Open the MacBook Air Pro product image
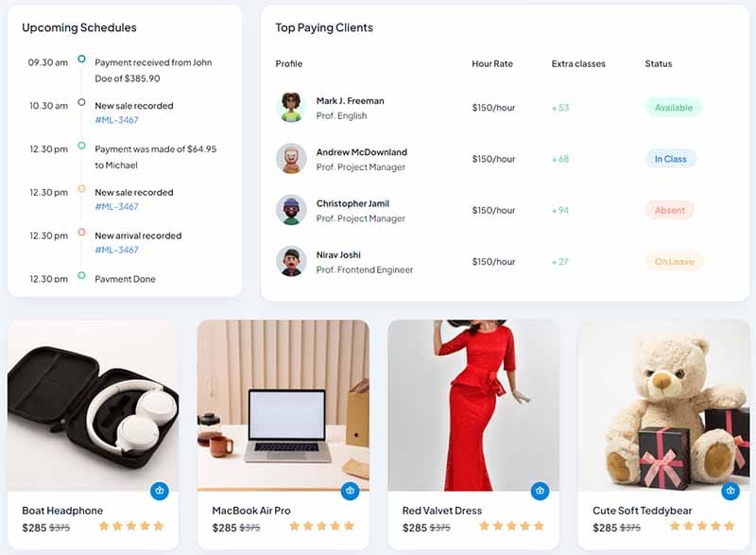 [x=283, y=405]
